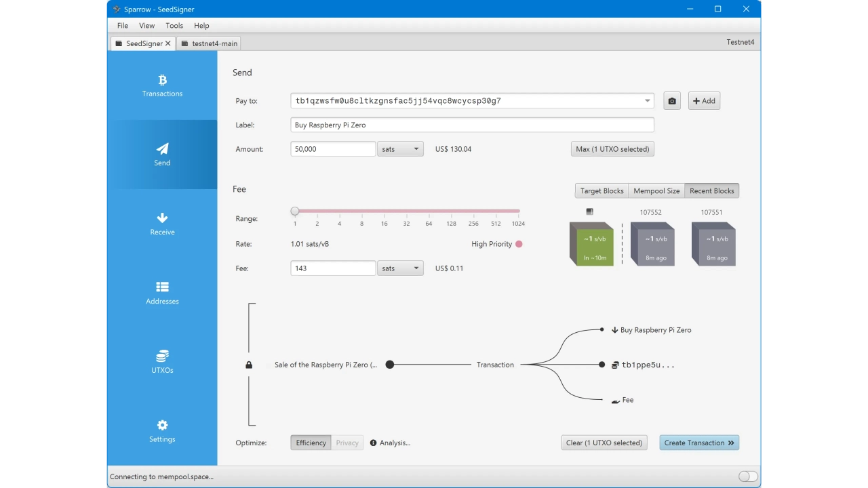
Task: Click the camera scan QR icon
Action: (671, 101)
